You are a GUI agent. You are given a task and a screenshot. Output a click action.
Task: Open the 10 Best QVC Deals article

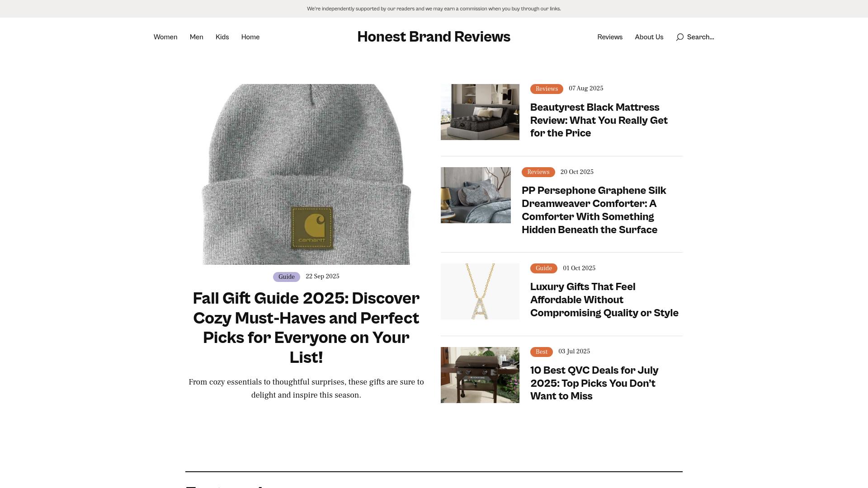pyautogui.click(x=594, y=383)
